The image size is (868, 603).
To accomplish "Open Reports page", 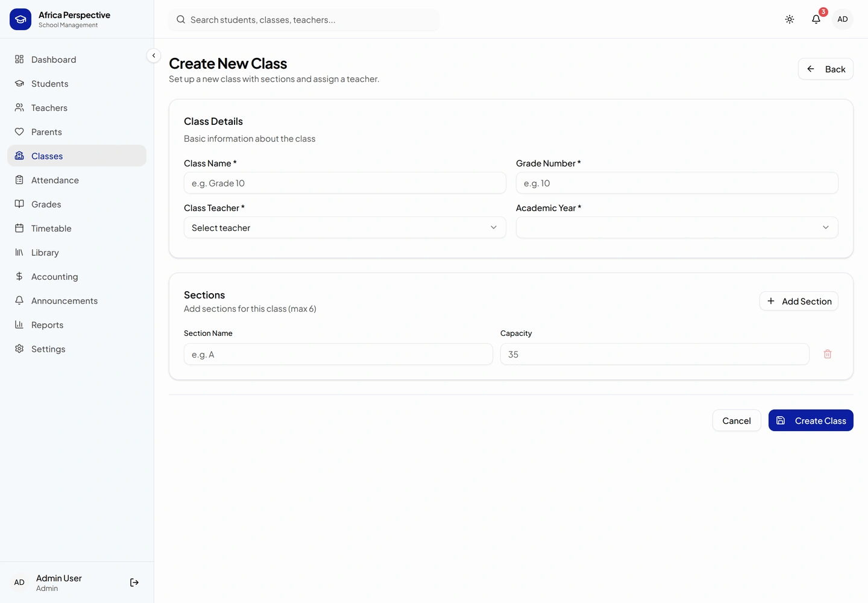I will tap(77, 324).
